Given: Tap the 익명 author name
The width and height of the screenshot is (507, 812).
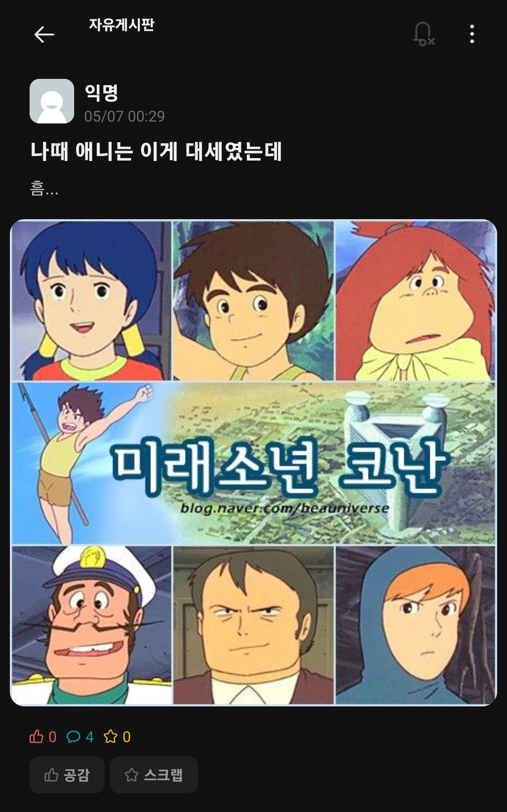Looking at the screenshot, I should tap(101, 92).
